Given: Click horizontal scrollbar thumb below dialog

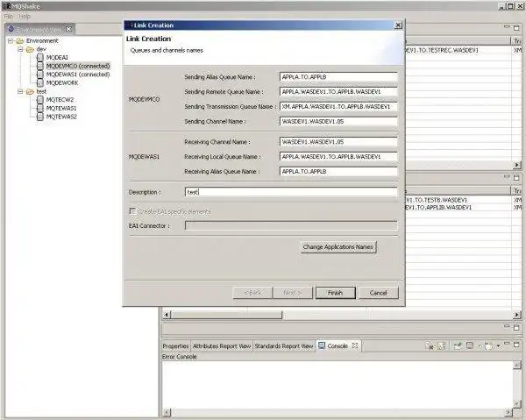Looking at the screenshot, I should (227, 315).
